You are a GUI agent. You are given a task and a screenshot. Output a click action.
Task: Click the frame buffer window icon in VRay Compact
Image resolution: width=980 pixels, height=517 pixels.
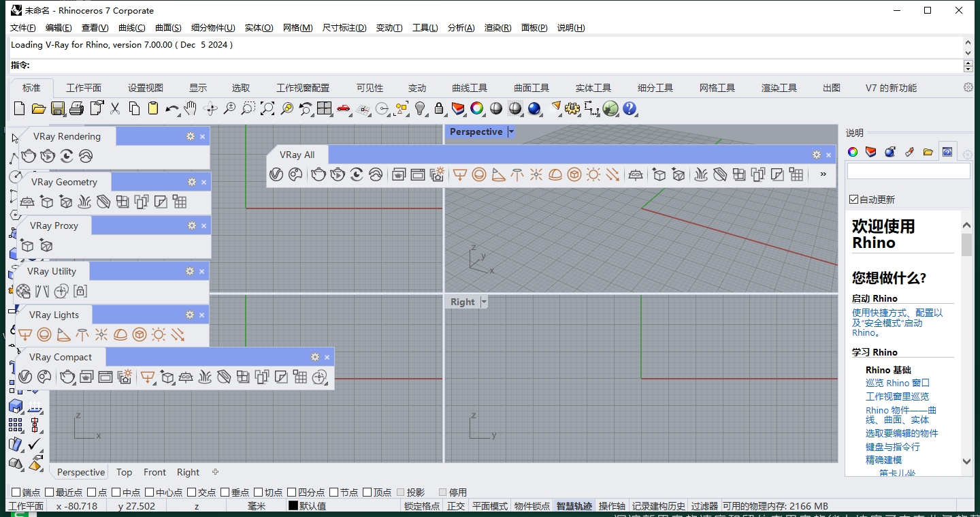tap(105, 377)
